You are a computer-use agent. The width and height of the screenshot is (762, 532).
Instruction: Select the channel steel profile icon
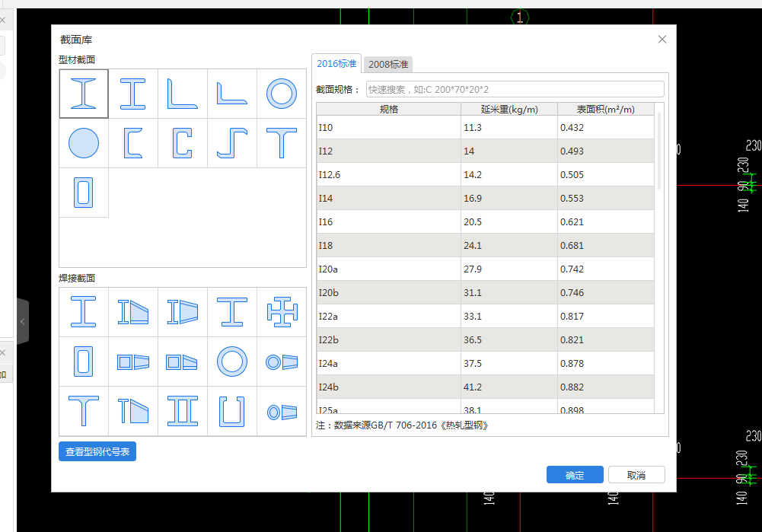[x=133, y=143]
